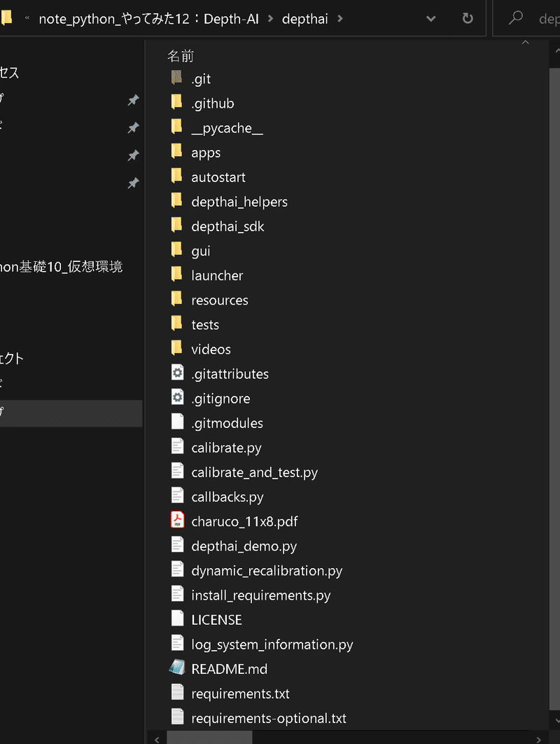Click right arrow of horizontal scrollbar

point(538,739)
